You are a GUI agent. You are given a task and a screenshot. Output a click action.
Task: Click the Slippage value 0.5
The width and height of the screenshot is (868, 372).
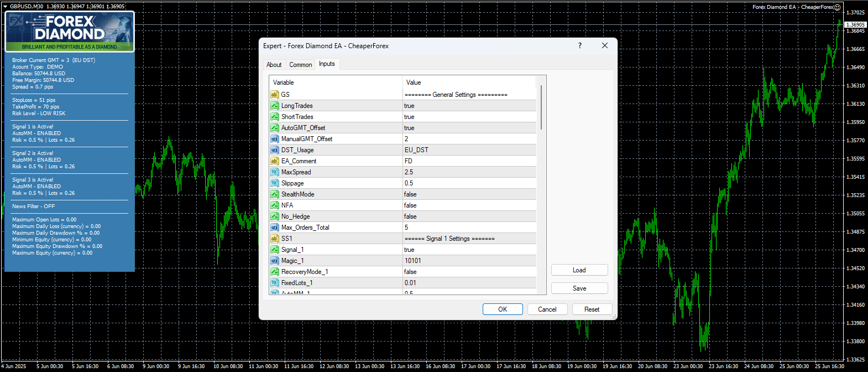tap(409, 183)
